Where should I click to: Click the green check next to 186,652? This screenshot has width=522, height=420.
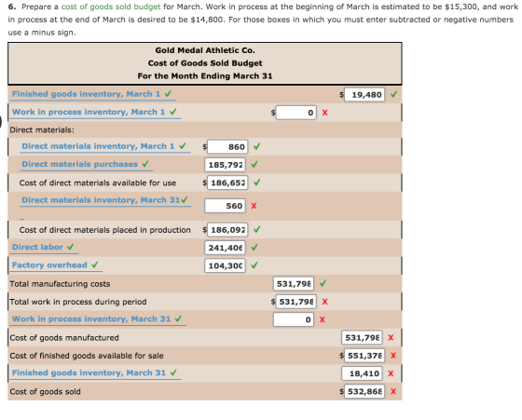coord(256,183)
